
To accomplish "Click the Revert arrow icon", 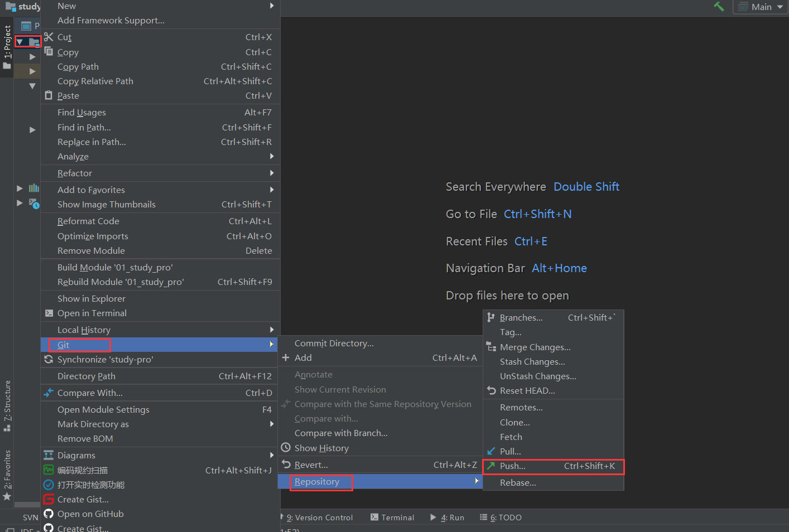I will click(x=286, y=464).
